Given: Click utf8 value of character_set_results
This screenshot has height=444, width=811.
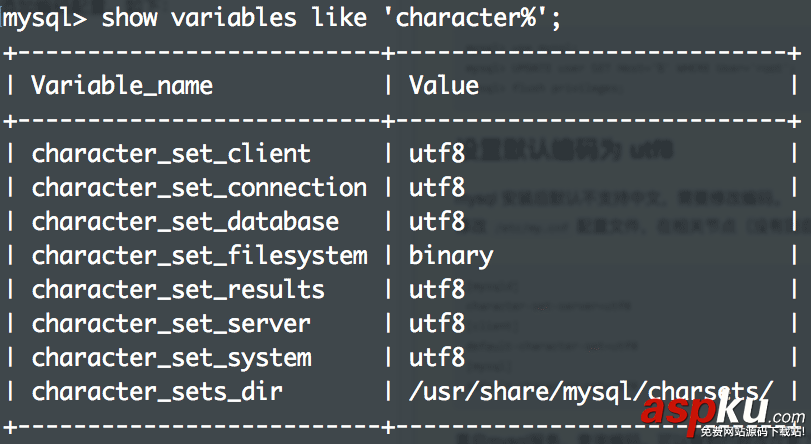Looking at the screenshot, I should click(437, 290).
